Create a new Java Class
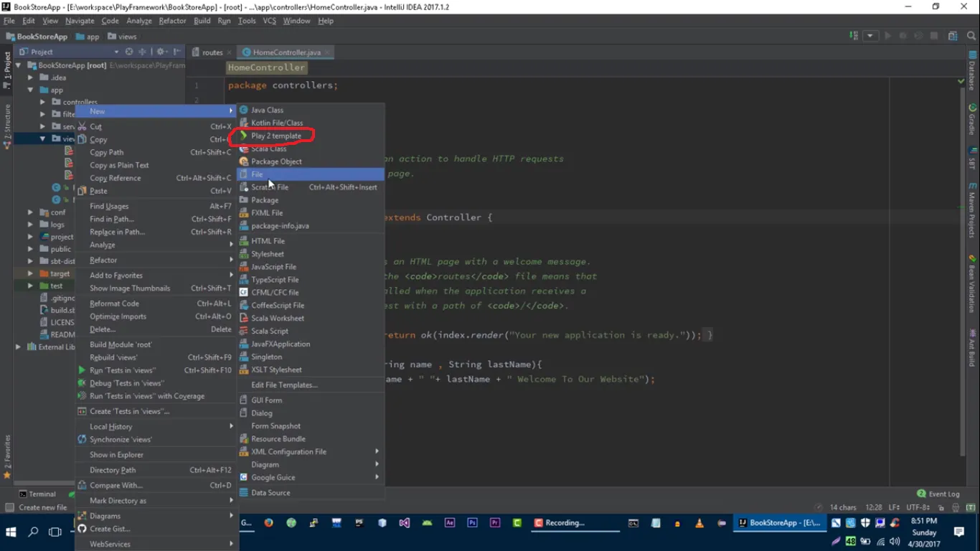 (x=310, y=110)
